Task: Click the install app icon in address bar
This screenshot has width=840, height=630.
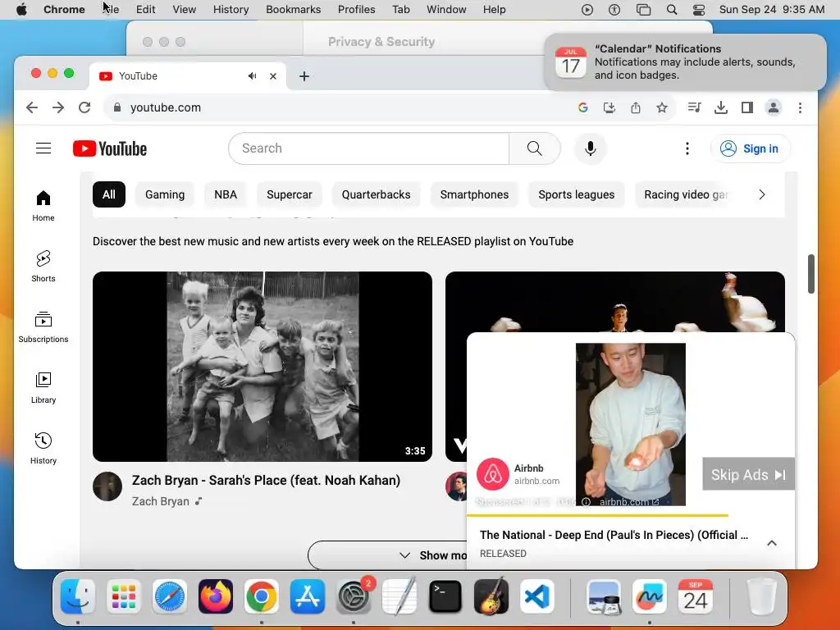Action: click(609, 107)
